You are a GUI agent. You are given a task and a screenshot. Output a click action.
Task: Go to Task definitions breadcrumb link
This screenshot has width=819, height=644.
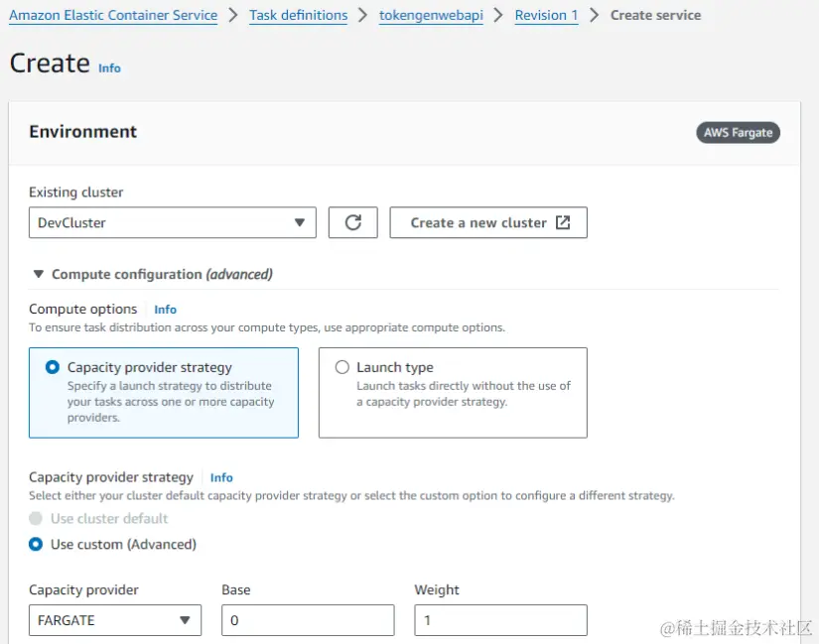click(298, 15)
